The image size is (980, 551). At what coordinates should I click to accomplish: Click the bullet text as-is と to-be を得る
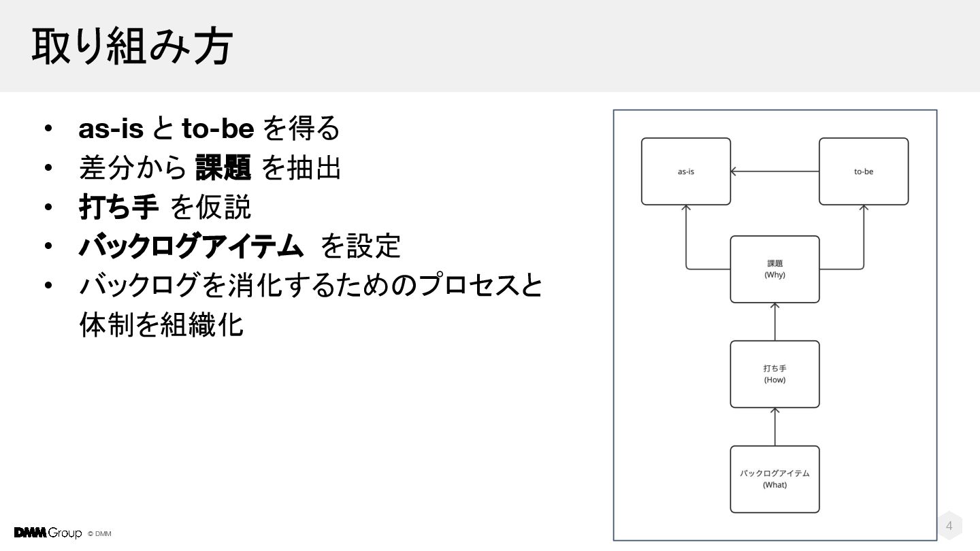pos(209,128)
